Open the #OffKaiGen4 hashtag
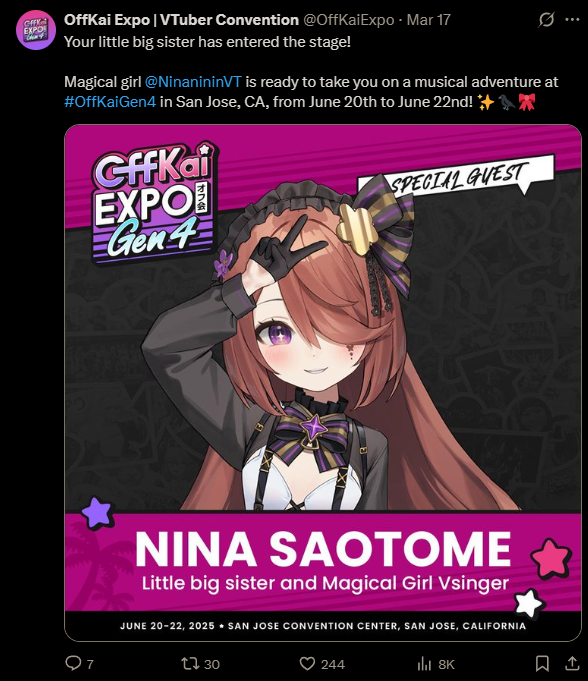The width and height of the screenshot is (588, 681). point(110,102)
